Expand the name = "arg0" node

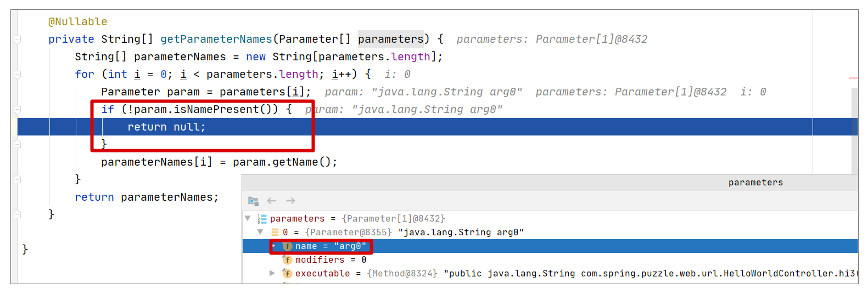point(273,246)
